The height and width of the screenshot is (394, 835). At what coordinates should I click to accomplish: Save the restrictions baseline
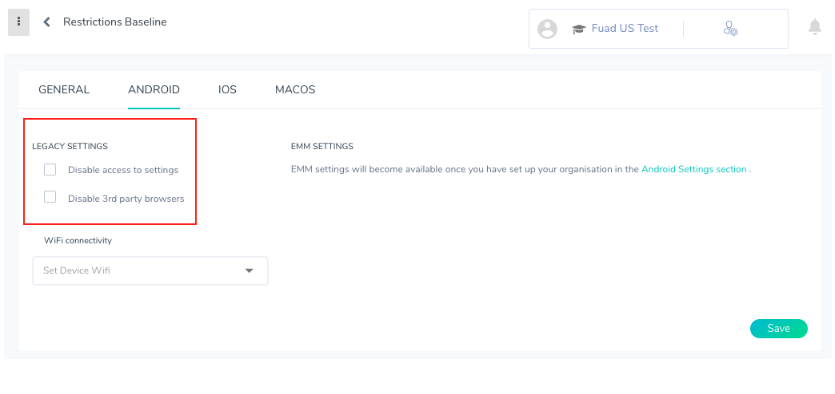[x=779, y=329]
